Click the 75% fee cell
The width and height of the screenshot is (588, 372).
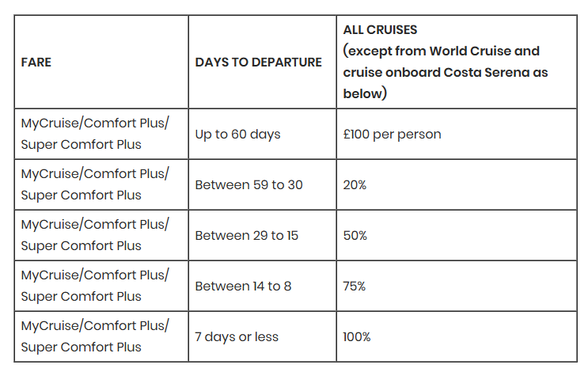(x=457, y=286)
